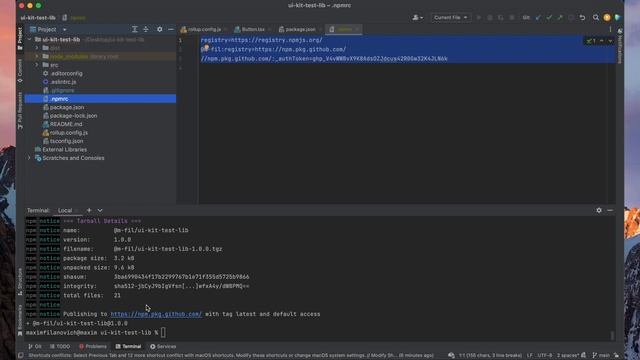Image resolution: width=640 pixels, height=360 pixels.
Task: Collapse the ui-kit-test-lib root folder
Action: coord(29,40)
